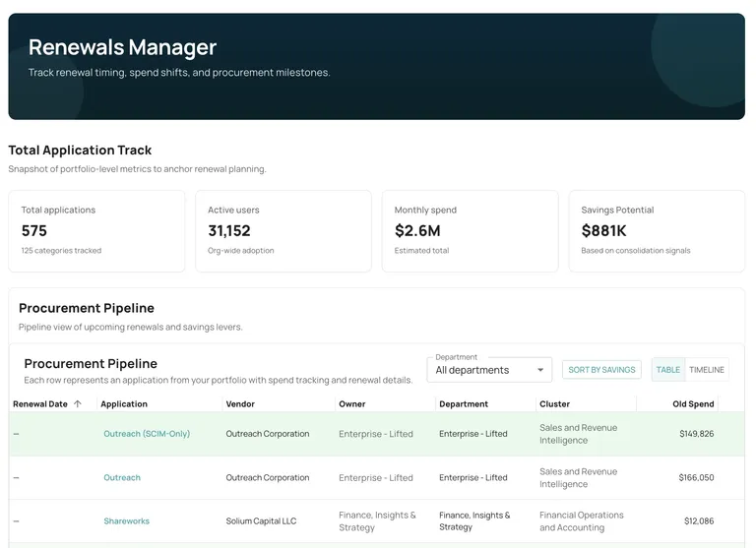Image resolution: width=756 pixels, height=548 pixels.
Task: Switch to the Table view tab
Action: pyautogui.click(x=667, y=370)
